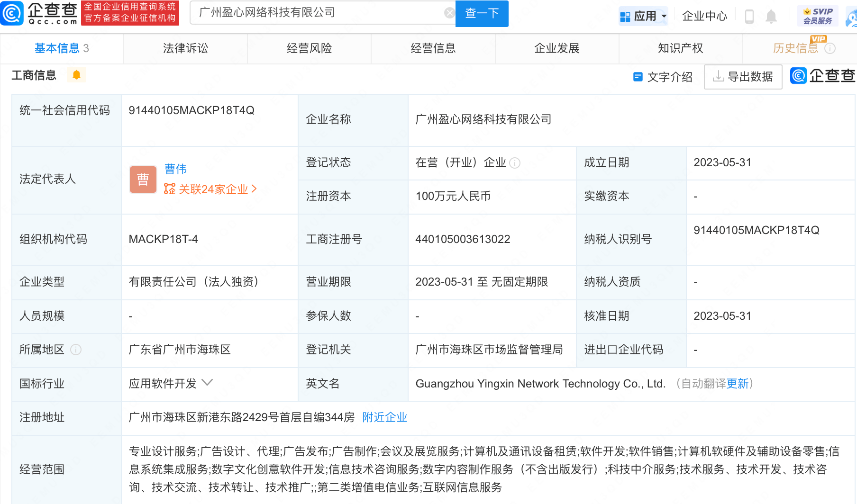This screenshot has width=857, height=504.
Task: Click legal representative avatar 曹
Action: click(x=143, y=179)
